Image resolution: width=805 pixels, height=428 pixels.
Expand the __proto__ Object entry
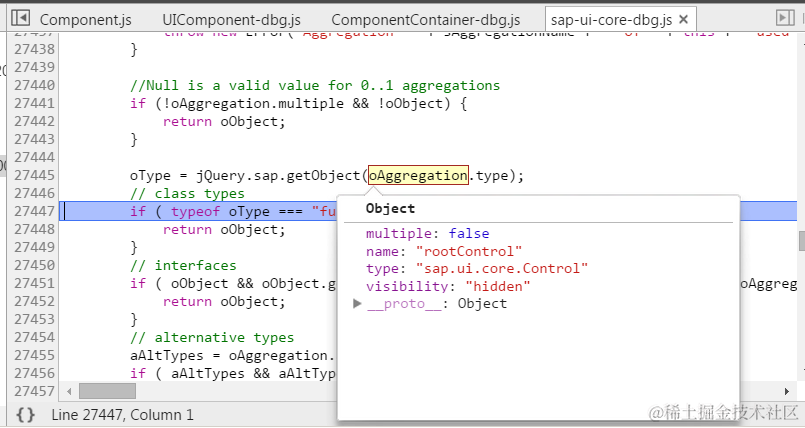[357, 304]
